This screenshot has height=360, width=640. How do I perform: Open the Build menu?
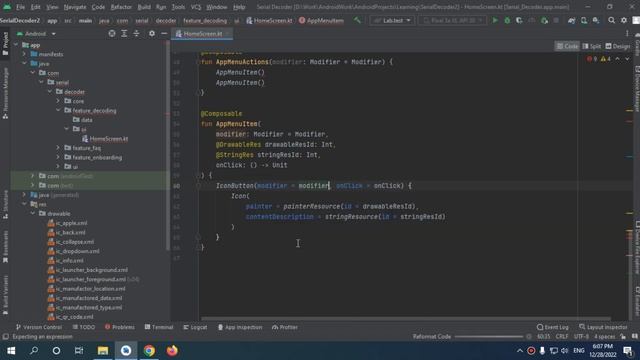coord(144,7)
